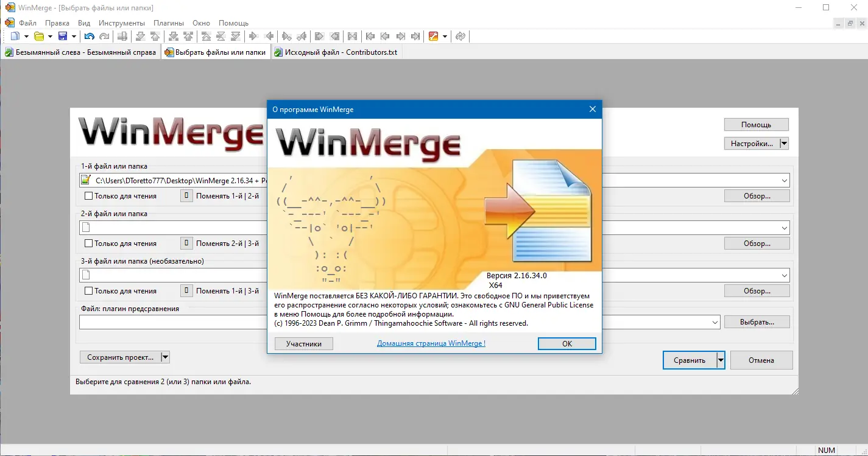The width and height of the screenshot is (868, 456).
Task: Click the Last File navigation icon
Action: click(x=415, y=37)
